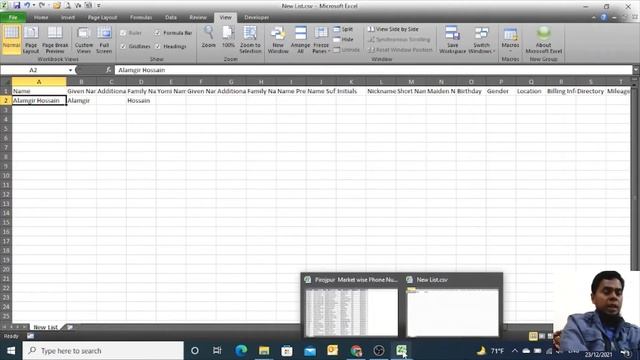
Task: Click Split window button
Action: (343, 29)
